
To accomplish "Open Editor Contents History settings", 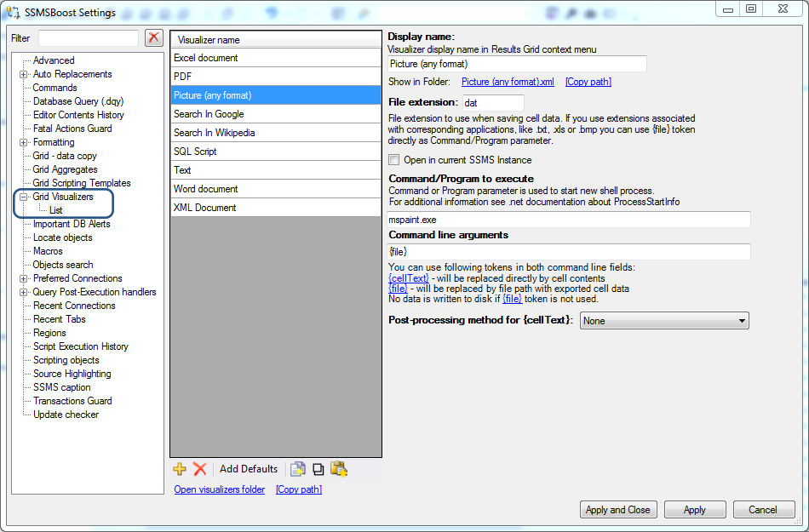I will [x=78, y=115].
